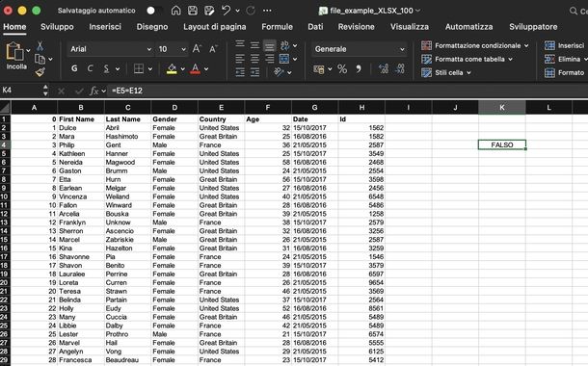Click the Undo arrow icon
The height and width of the screenshot is (366, 588).
point(226,11)
